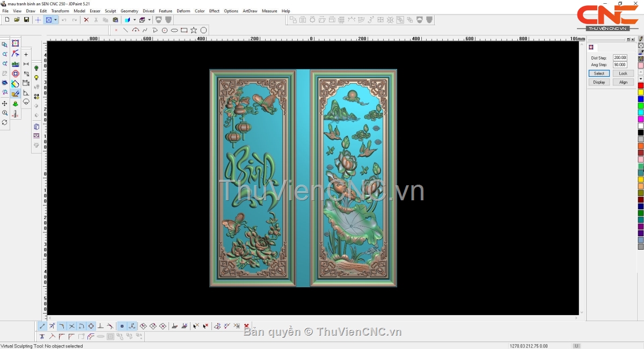Open the ArtDraw menu
This screenshot has width=644, height=349.
point(250,11)
